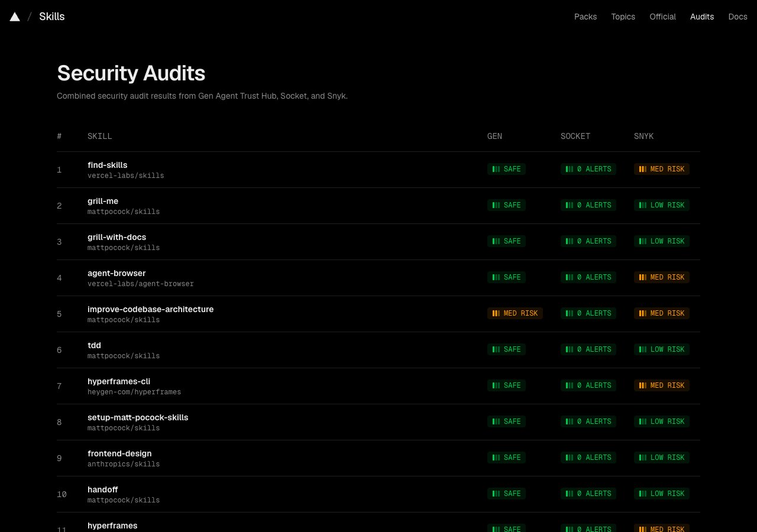Click heygen-com/hyperframes repo text
The image size is (757, 532).
134,392
